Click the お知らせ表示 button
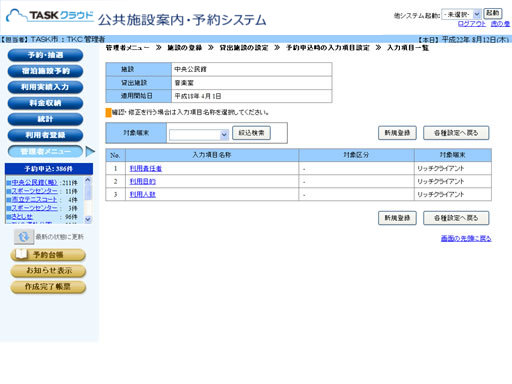This screenshot has width=512, height=384. [x=48, y=271]
